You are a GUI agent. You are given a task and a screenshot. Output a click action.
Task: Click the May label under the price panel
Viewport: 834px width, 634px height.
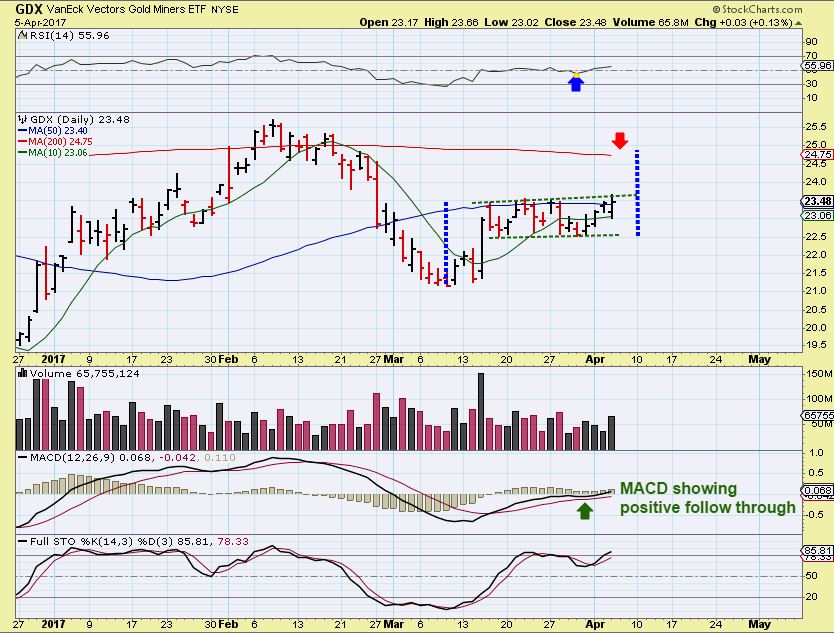759,360
